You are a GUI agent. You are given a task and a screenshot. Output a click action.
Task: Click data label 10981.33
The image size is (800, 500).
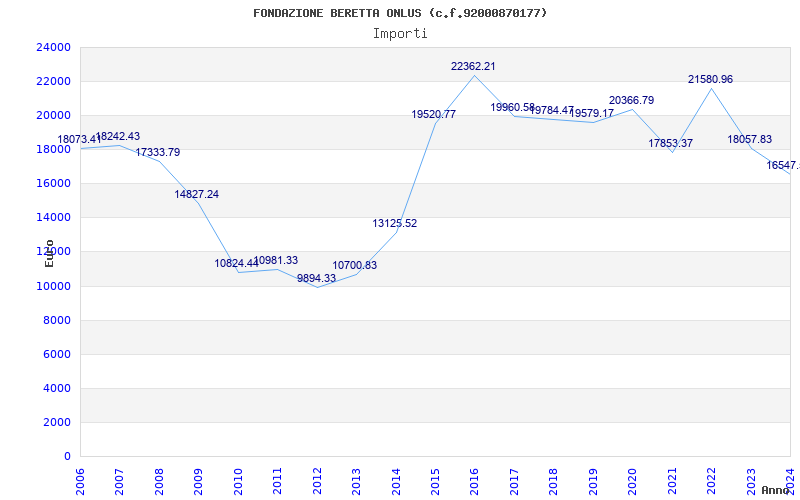click(x=276, y=260)
